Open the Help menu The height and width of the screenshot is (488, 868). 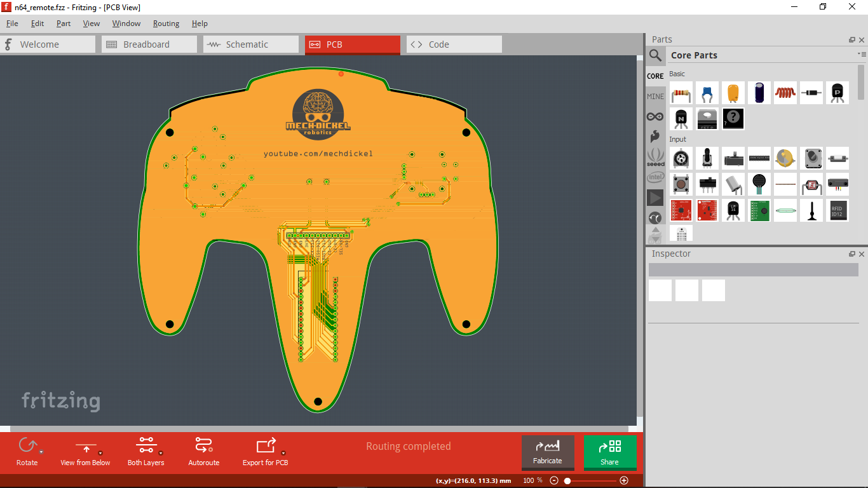(x=200, y=24)
